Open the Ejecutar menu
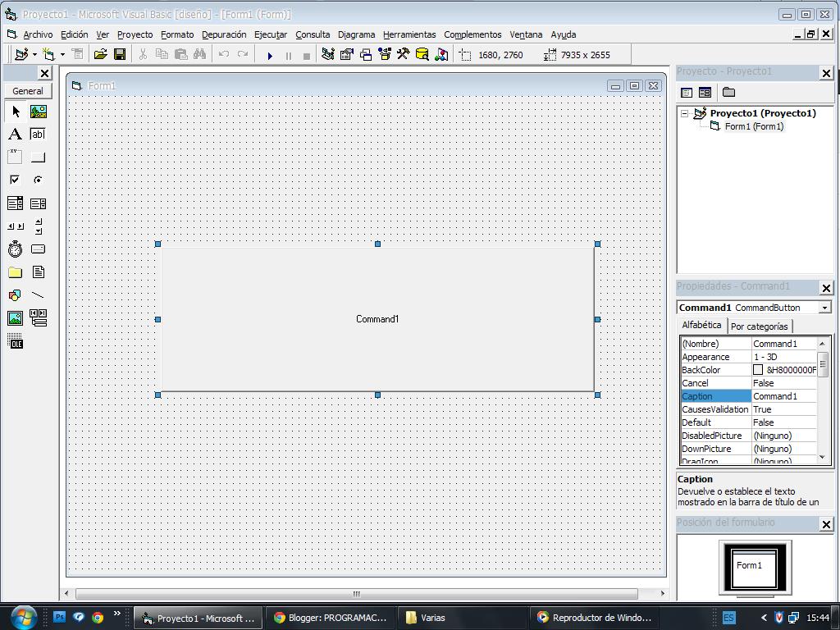 (x=270, y=34)
